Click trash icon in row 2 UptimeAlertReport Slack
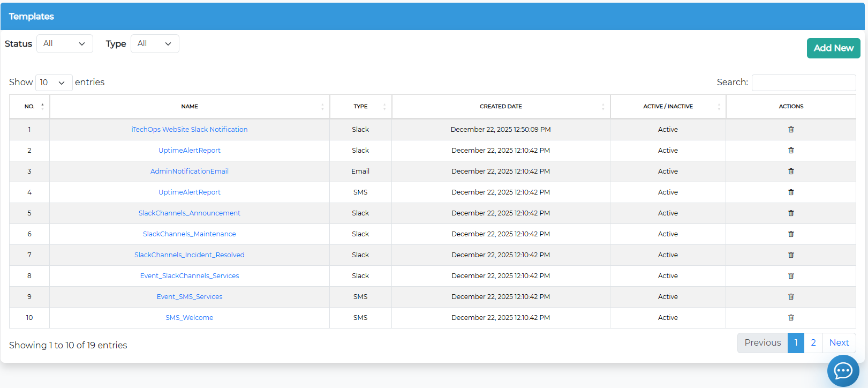Screen dimensions: 868x388 click(x=791, y=151)
